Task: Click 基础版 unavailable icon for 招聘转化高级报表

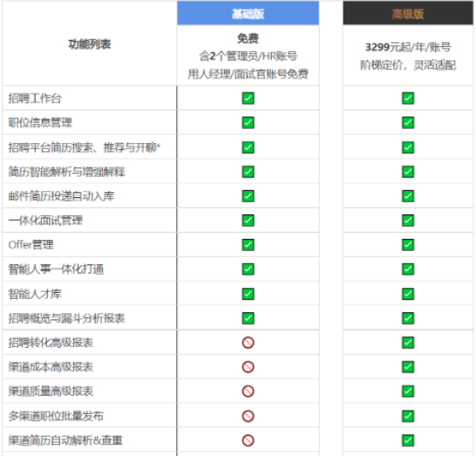Action: coord(248,343)
